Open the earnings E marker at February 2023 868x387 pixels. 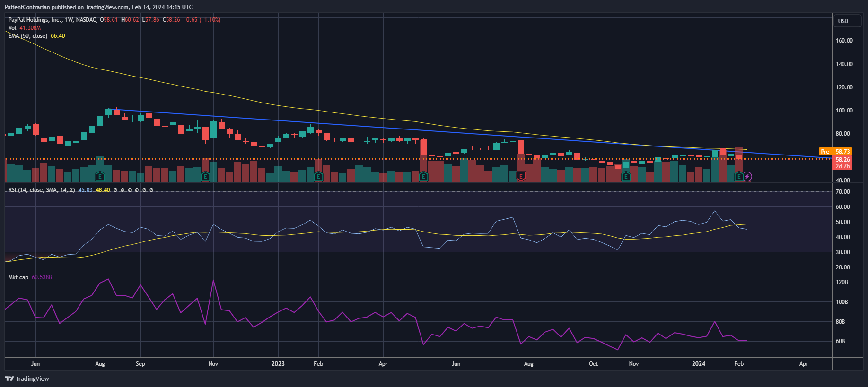click(x=318, y=177)
